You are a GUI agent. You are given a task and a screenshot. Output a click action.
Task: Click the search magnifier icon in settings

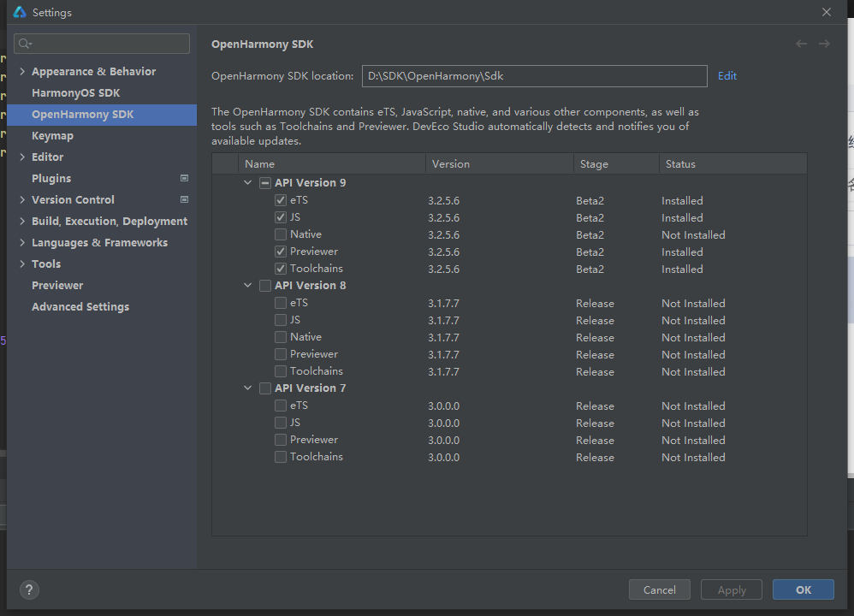[x=25, y=44]
